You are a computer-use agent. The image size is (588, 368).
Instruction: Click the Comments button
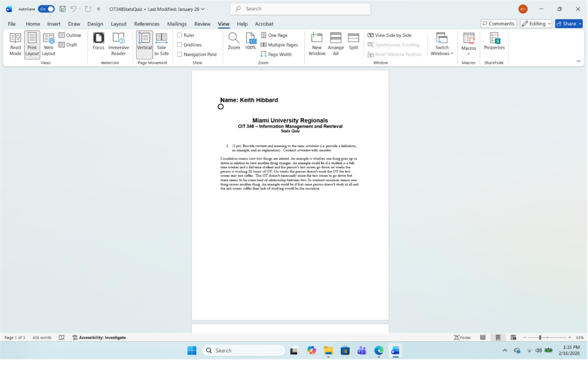click(x=498, y=24)
